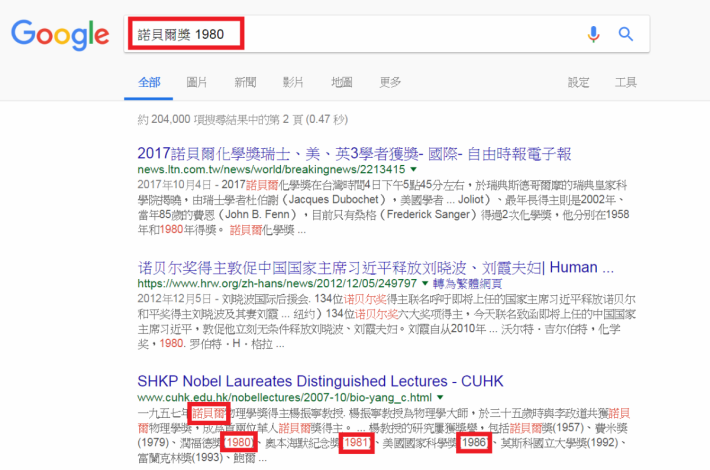Switch to the 圖片 tab

(x=197, y=82)
